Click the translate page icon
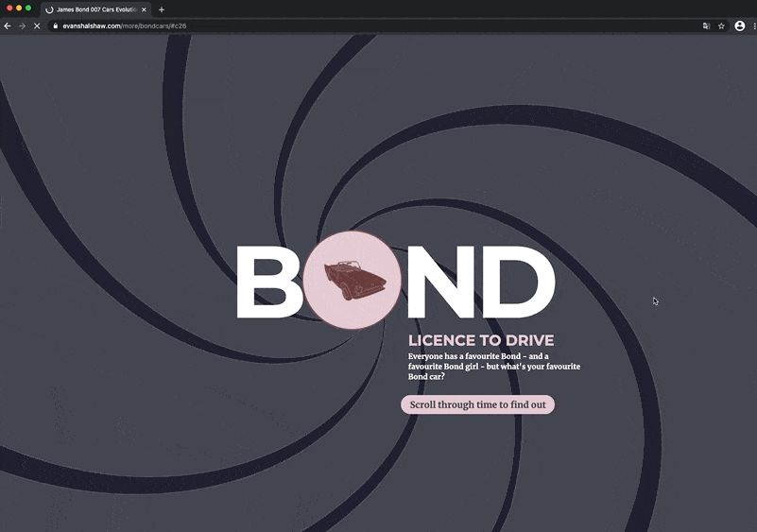Image resolution: width=757 pixels, height=532 pixels. pyautogui.click(x=706, y=26)
